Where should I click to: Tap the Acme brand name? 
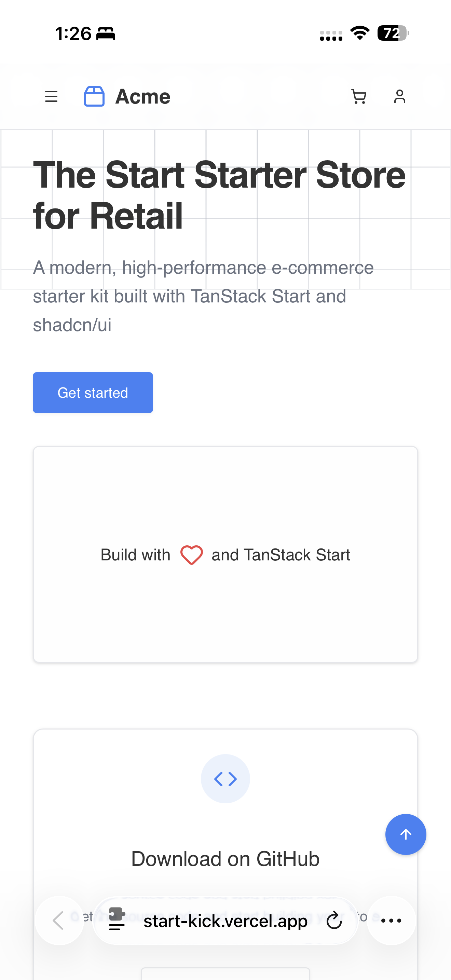(142, 97)
